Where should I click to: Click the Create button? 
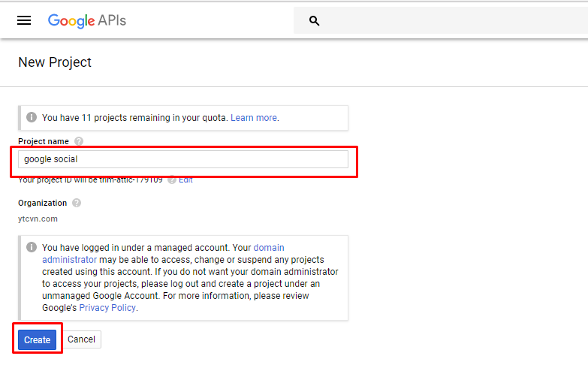click(x=37, y=339)
